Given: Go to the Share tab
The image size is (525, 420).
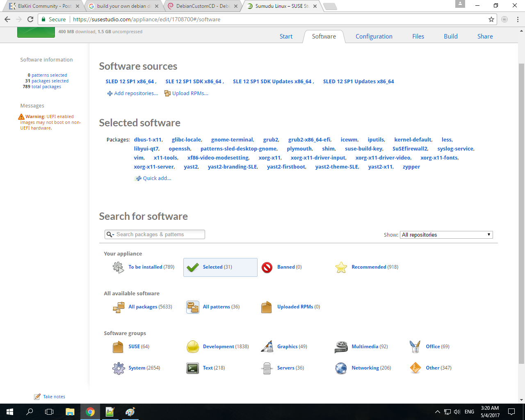Looking at the screenshot, I should click(485, 37).
